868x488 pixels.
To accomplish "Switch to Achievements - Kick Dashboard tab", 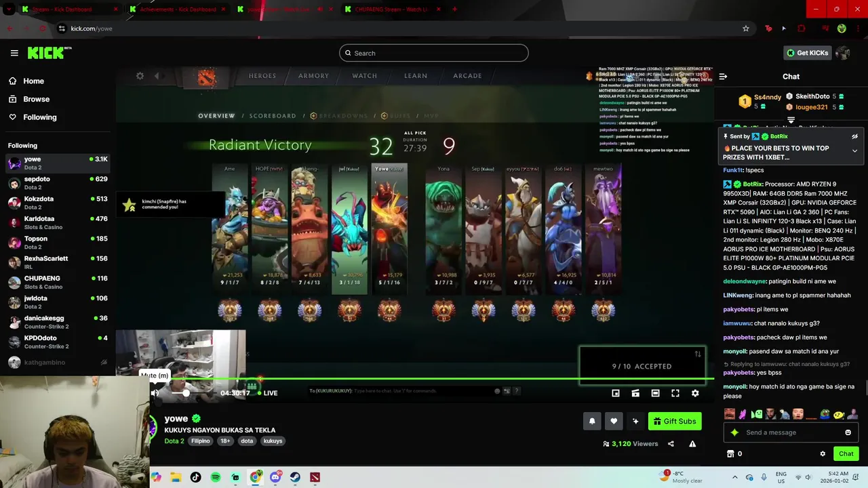I will pos(178,9).
